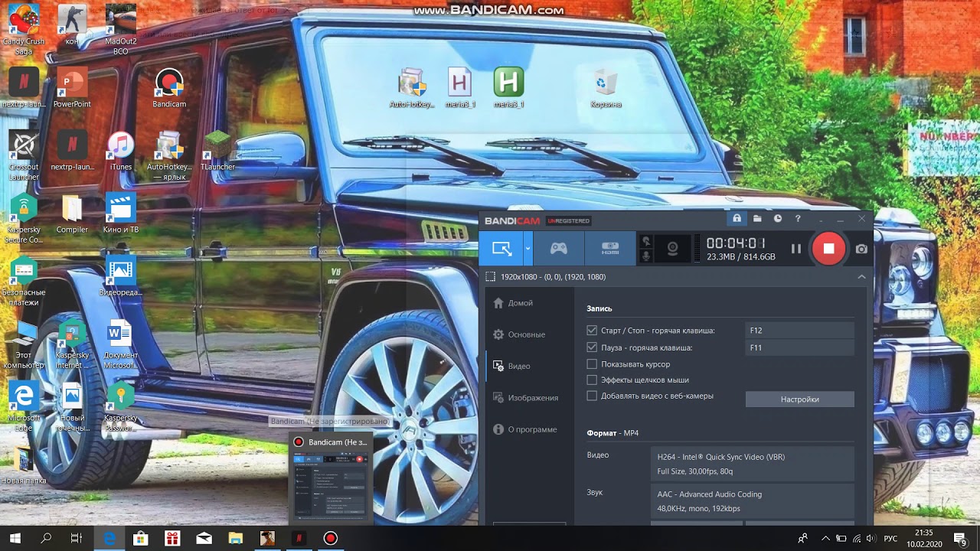The width and height of the screenshot is (980, 551).
Task: Uncheck Пауза hotkey checkbox
Action: pyautogui.click(x=592, y=347)
